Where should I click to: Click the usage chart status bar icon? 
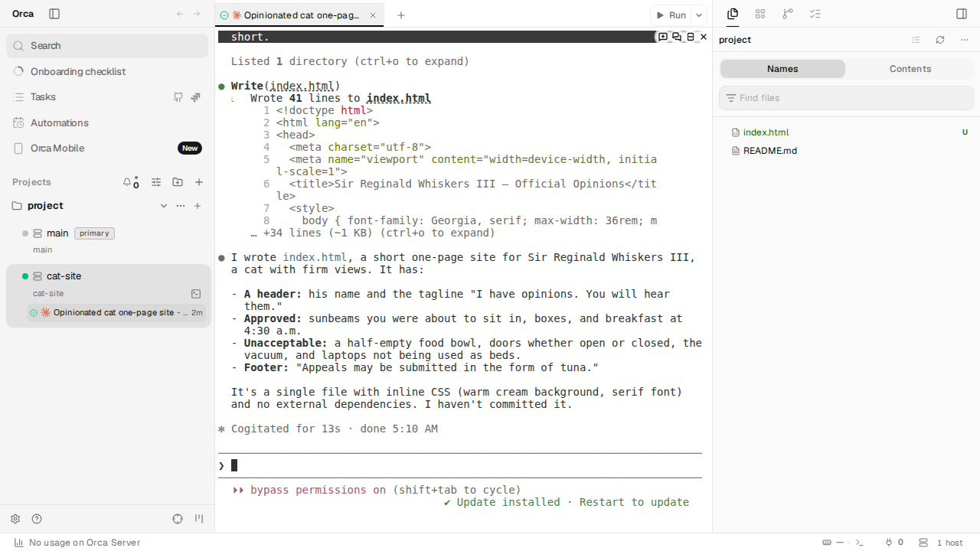click(18, 543)
